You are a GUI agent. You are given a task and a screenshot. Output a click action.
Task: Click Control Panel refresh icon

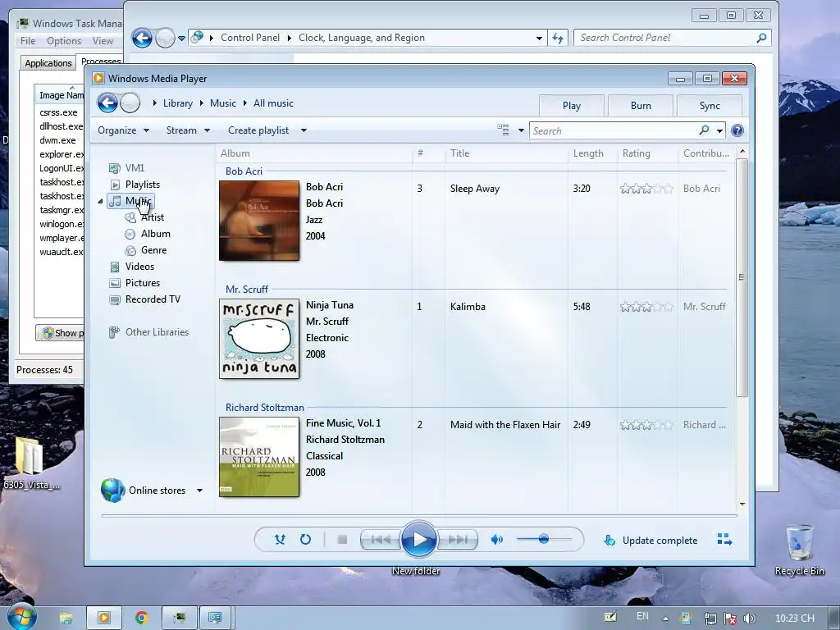[x=558, y=38]
